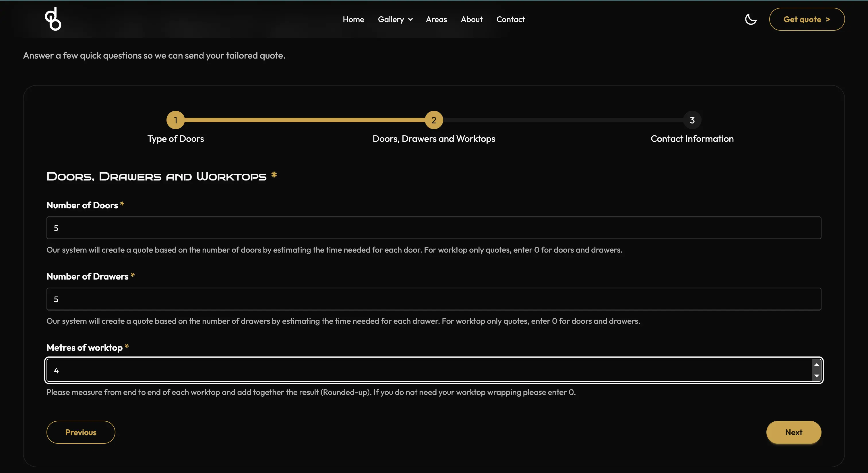Navigate to the Contact page
The image size is (868, 473).
point(510,19)
